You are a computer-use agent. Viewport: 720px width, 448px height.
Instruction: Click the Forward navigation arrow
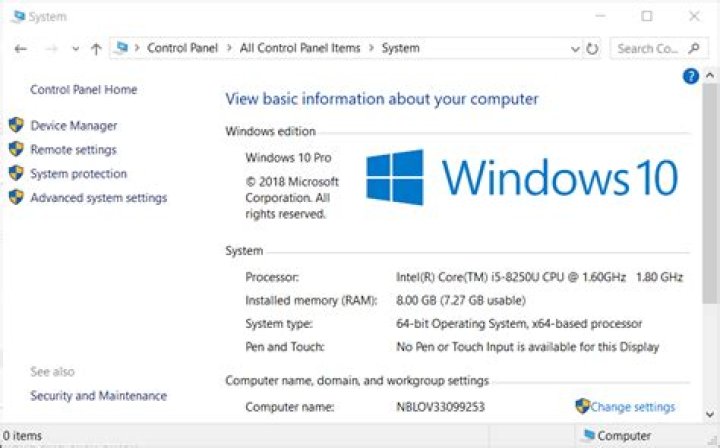pyautogui.click(x=51, y=49)
